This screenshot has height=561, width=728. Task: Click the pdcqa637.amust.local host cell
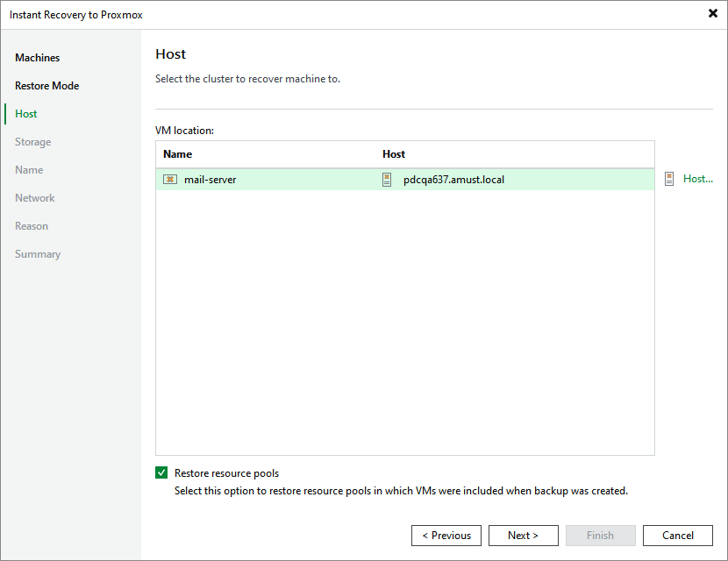453,180
